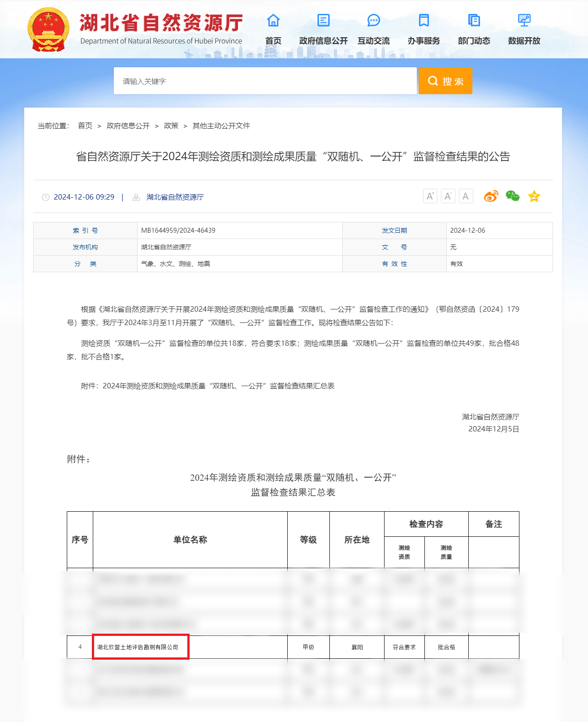The image size is (588, 722).
Task: Increase font size with A+ icon
Action: [430, 196]
